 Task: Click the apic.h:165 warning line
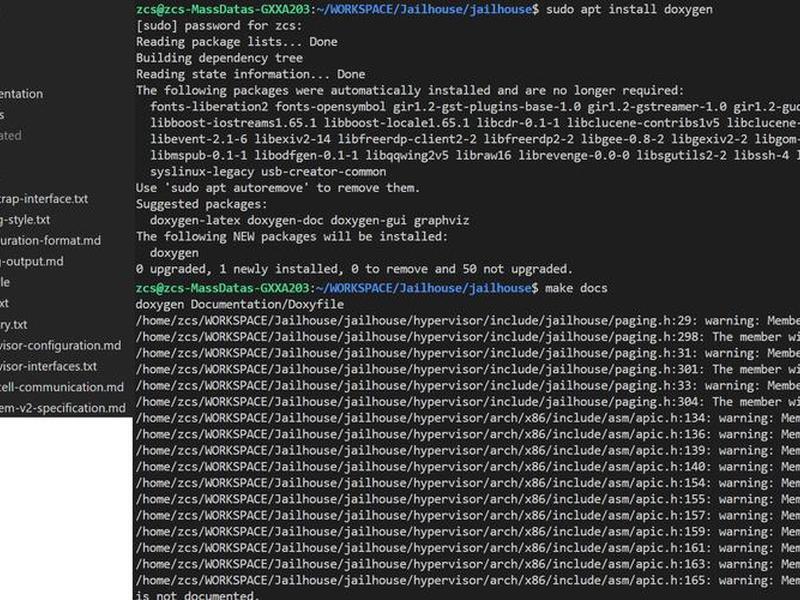[x=468, y=581]
